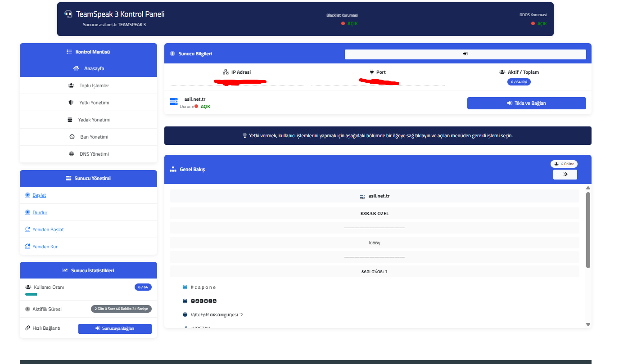Click the clock icon beside Aktiflik Süresi

28,309
